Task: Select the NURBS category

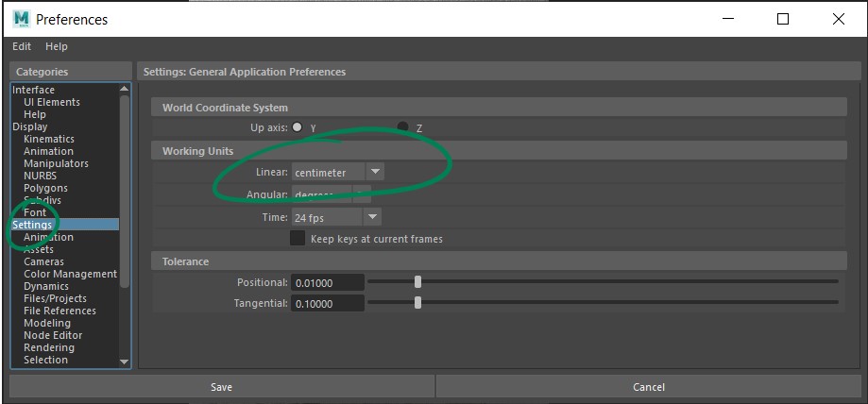Action: click(x=40, y=176)
